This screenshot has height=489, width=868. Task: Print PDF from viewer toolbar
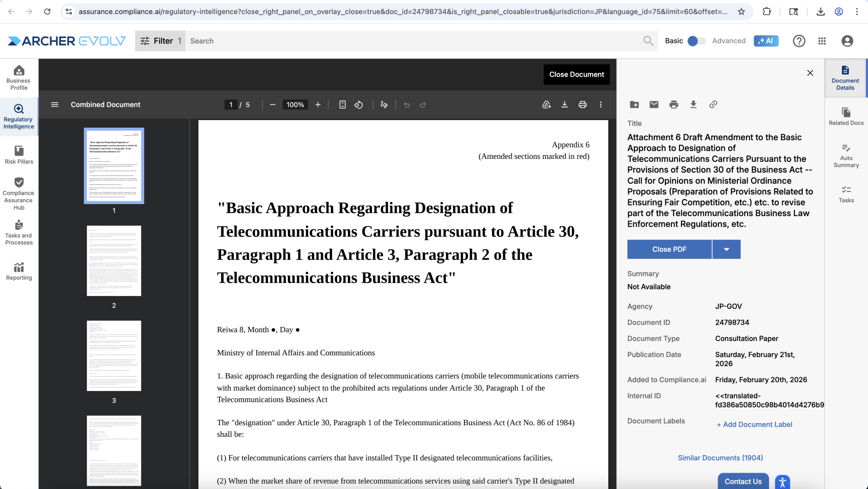click(583, 105)
